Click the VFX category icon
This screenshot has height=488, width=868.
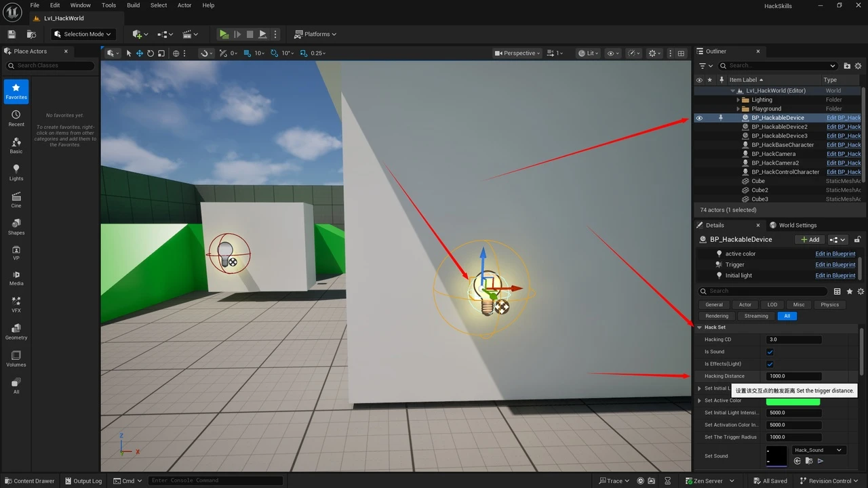pos(16,304)
